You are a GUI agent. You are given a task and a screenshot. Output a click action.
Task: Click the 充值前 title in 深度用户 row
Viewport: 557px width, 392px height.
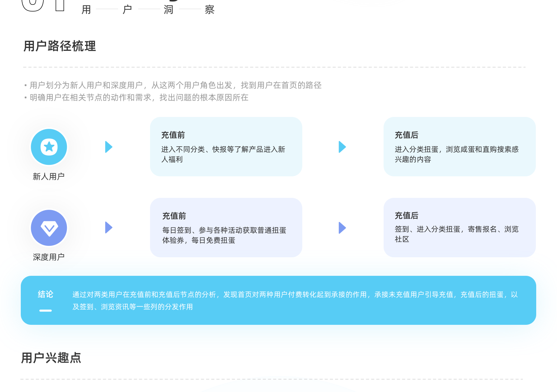(174, 216)
